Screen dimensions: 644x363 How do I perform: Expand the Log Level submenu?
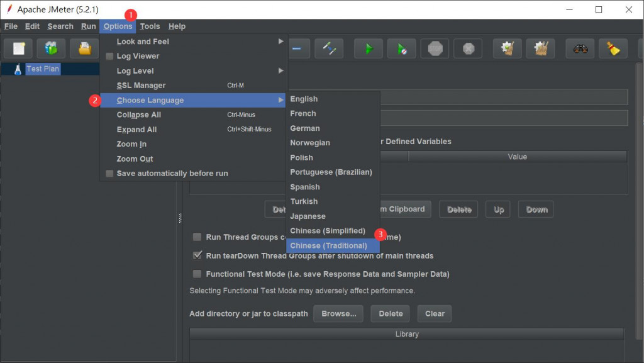pyautogui.click(x=193, y=70)
